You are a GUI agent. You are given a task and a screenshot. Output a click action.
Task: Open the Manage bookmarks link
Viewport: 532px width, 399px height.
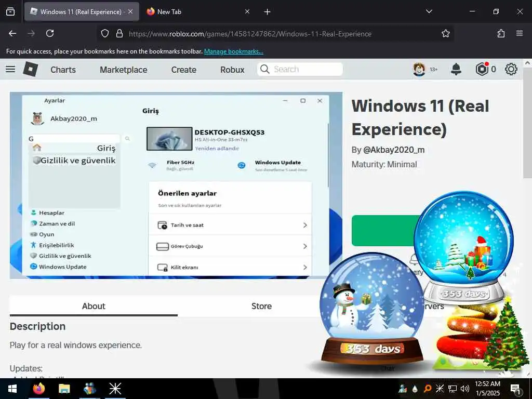233,51
